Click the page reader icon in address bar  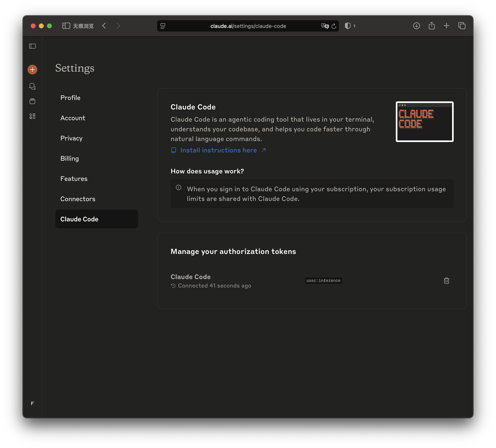coord(163,26)
